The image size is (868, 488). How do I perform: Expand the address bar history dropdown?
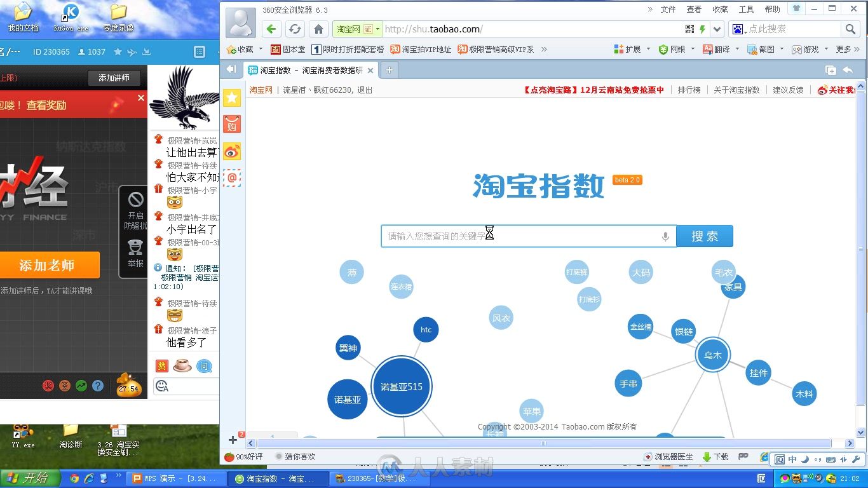tap(717, 29)
